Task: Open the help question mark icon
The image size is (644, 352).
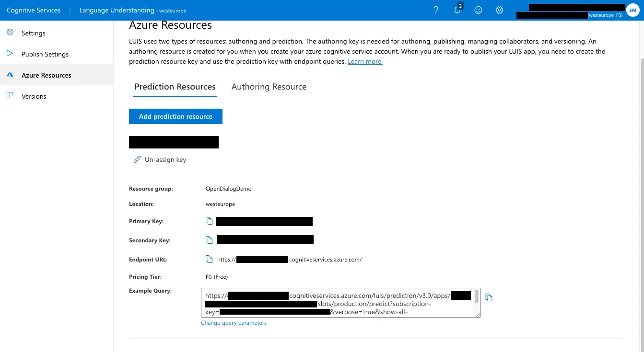Action: (436, 10)
